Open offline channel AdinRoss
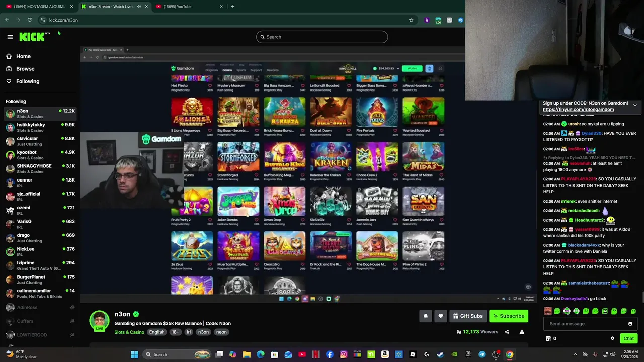Viewport: 644px width, 362px height. coord(40,307)
